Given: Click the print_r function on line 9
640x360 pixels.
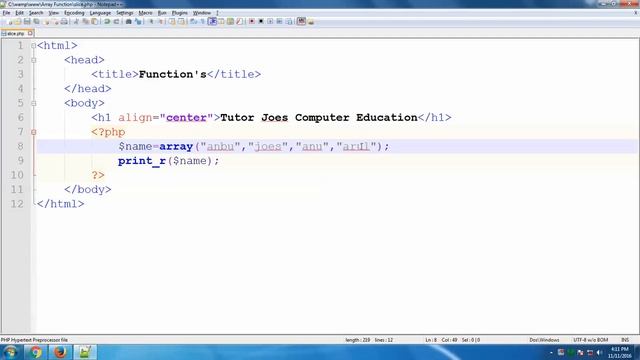Looking at the screenshot, I should pyautogui.click(x=142, y=161).
